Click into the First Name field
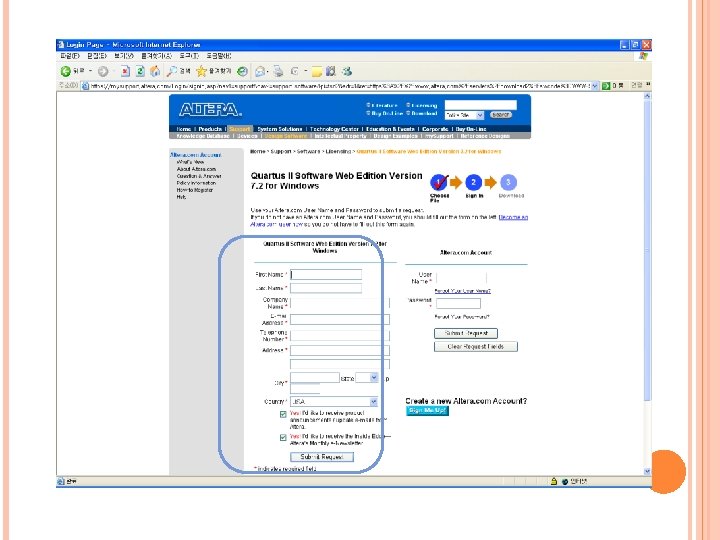Viewport: 720px width, 540px height. coord(326,275)
